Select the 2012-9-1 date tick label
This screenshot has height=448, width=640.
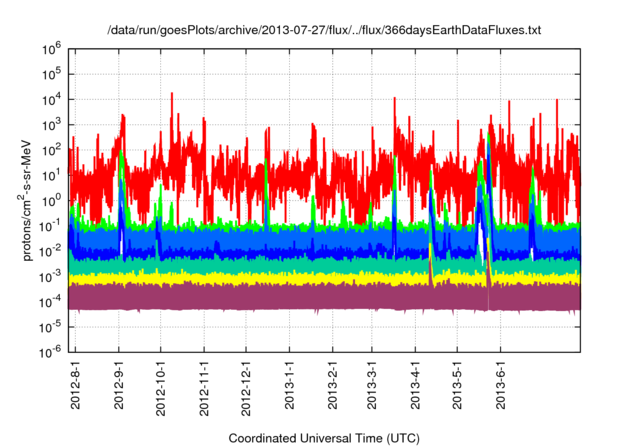pos(119,387)
